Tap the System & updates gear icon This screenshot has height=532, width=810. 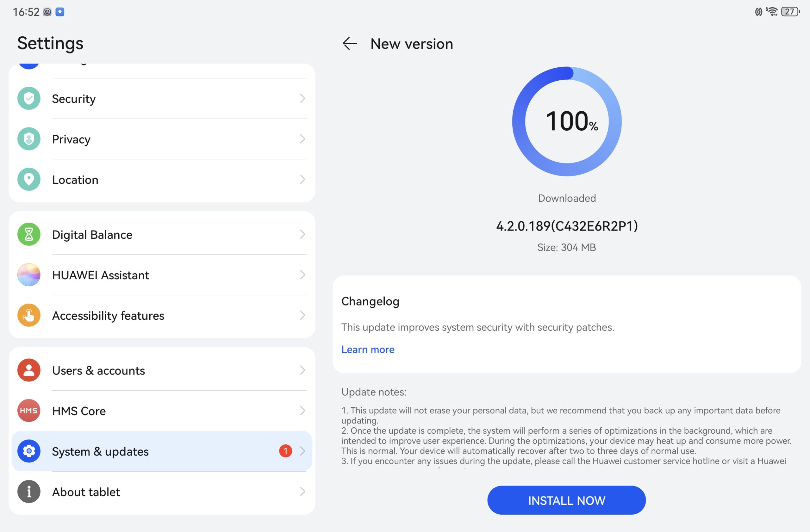point(29,451)
